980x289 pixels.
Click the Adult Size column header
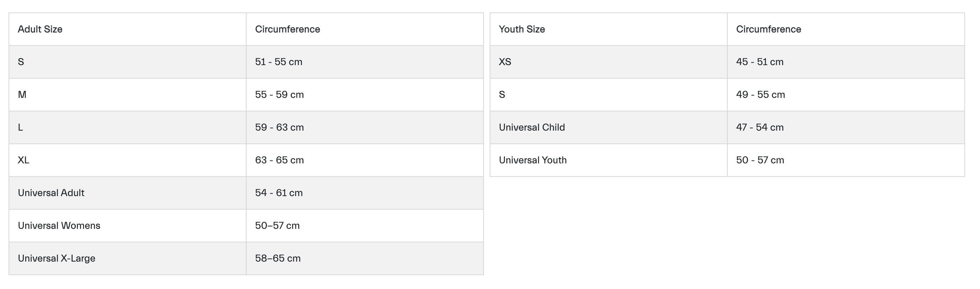40,29
